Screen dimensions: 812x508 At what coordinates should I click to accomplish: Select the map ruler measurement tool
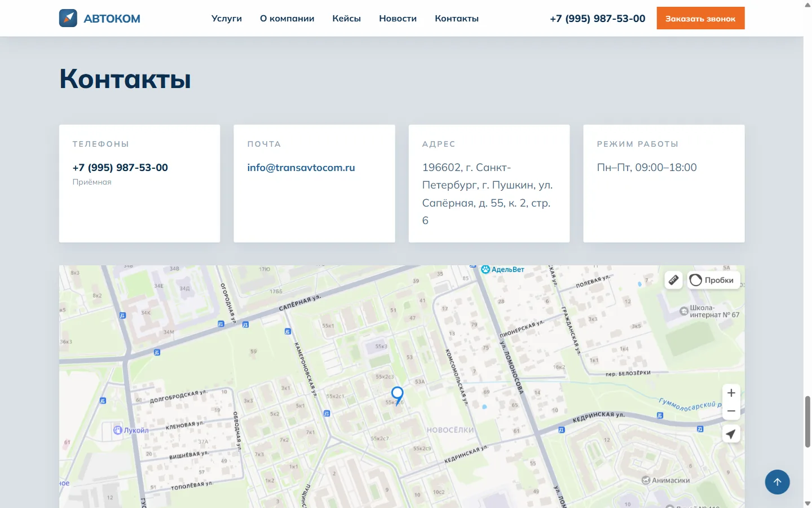point(673,280)
